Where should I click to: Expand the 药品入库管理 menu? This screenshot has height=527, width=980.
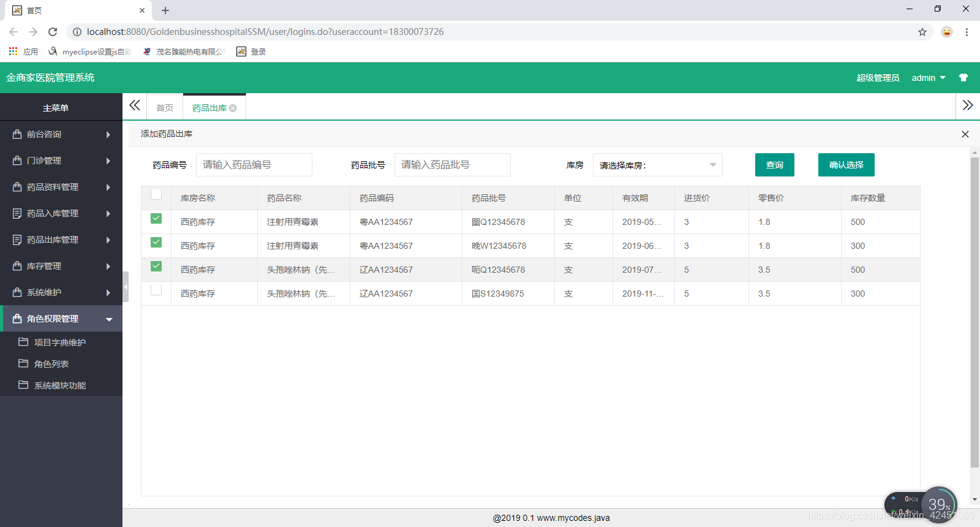(108, 213)
